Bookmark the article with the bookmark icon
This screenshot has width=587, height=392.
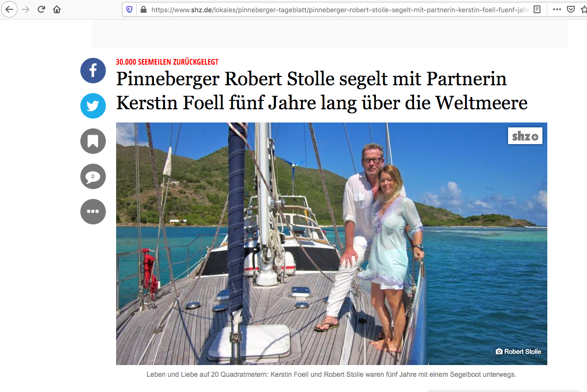click(x=93, y=141)
